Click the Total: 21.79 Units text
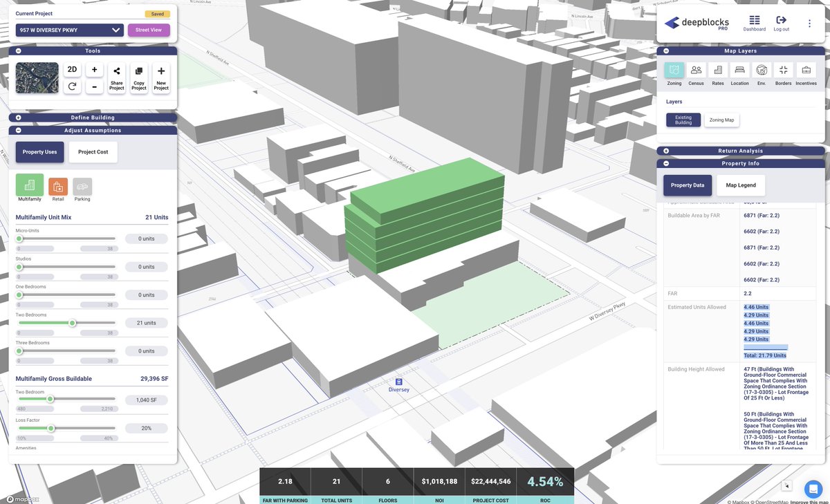Viewport: 830px width, 504px height. [x=765, y=355]
